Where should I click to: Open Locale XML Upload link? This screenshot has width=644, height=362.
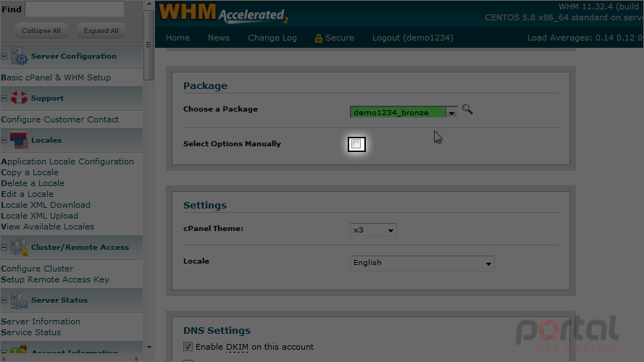click(x=39, y=216)
